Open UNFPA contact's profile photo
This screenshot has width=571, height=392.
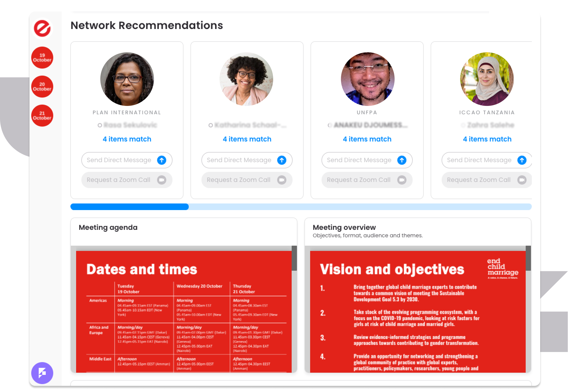(x=368, y=79)
